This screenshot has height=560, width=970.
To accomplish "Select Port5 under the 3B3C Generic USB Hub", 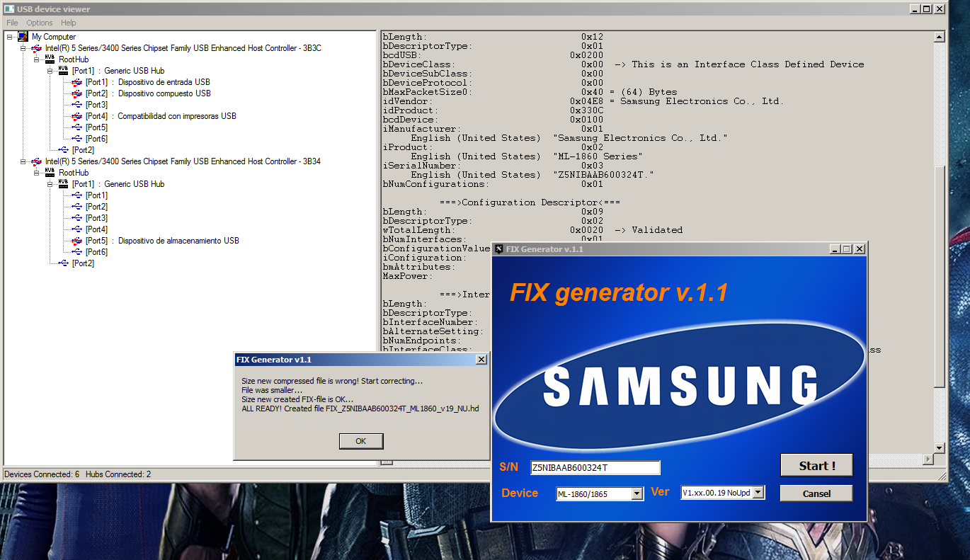I will (96, 127).
